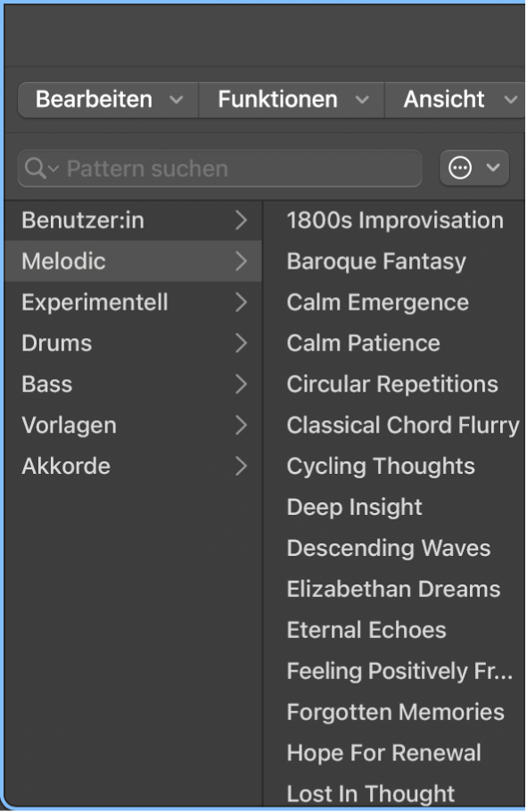527x812 pixels.
Task: Open the Funktionen menu
Action: [281, 99]
